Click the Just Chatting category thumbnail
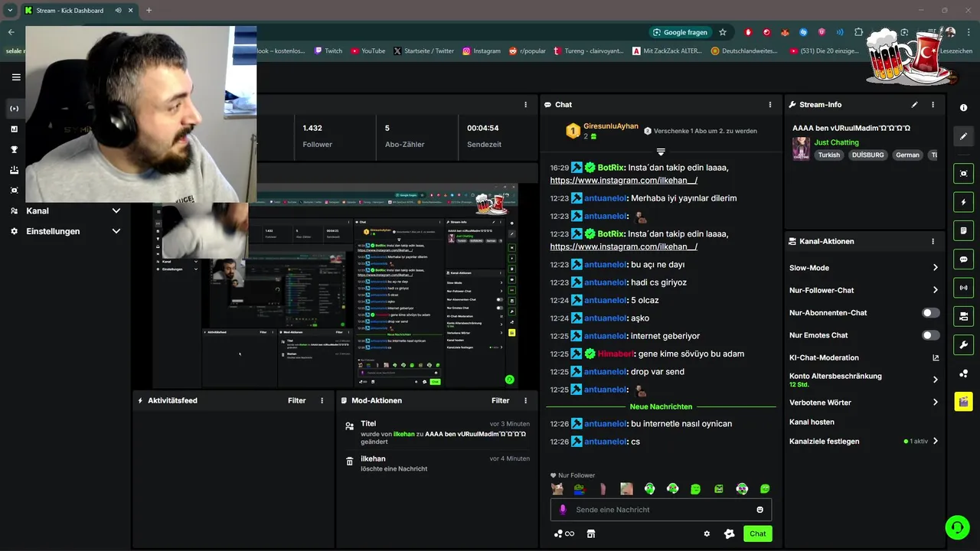Image resolution: width=980 pixels, height=551 pixels. coord(801,148)
